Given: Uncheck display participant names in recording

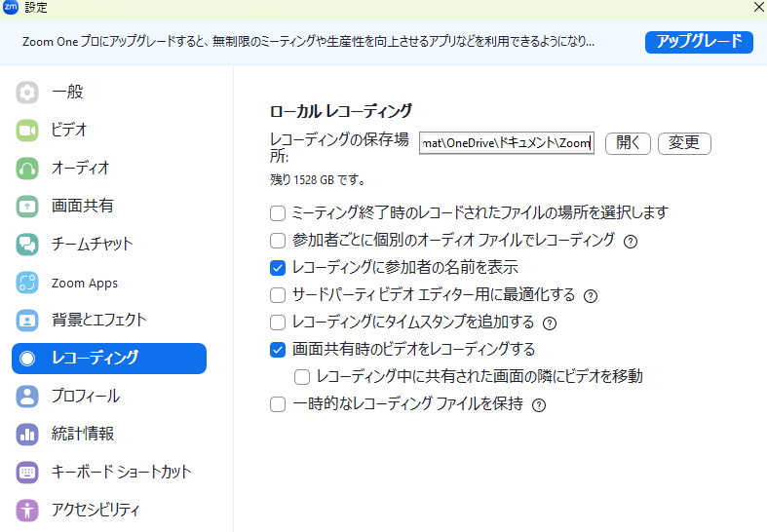Looking at the screenshot, I should 278,267.
